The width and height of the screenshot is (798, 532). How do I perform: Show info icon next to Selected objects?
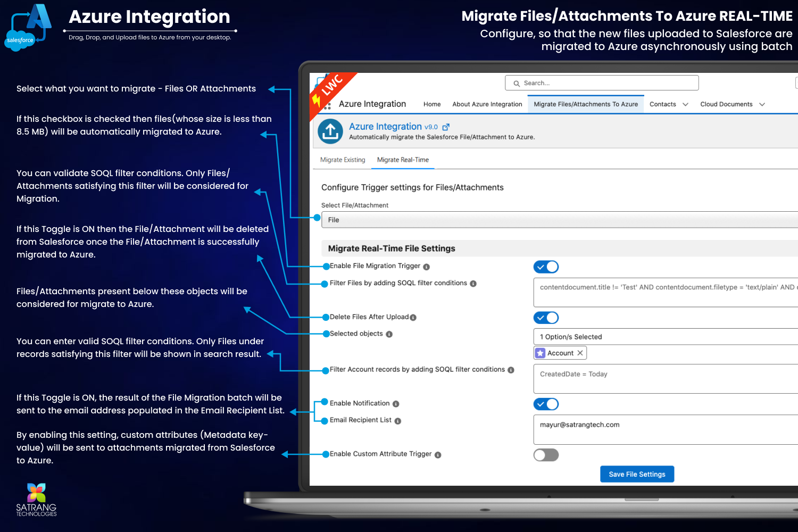pos(389,335)
